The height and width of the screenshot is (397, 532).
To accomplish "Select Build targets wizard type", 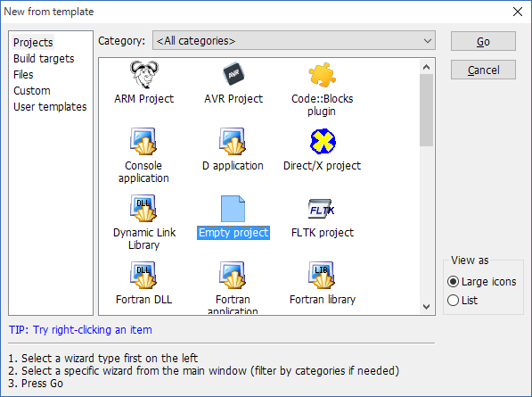I will point(44,58).
